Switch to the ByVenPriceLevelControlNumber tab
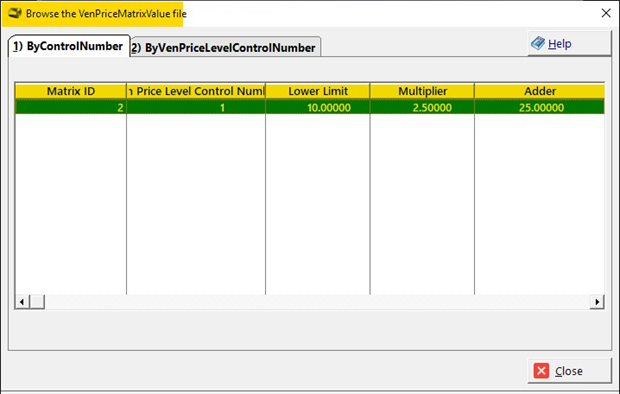This screenshot has width=620, height=394. click(x=225, y=47)
